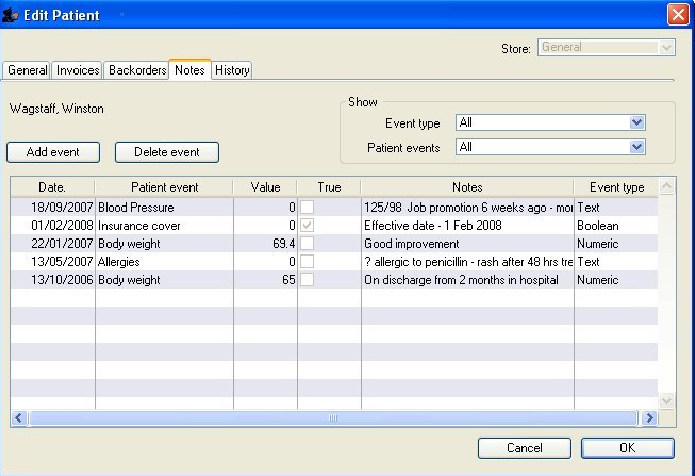Click the app icon in title bar
695x476 pixels.
pyautogui.click(x=12, y=14)
